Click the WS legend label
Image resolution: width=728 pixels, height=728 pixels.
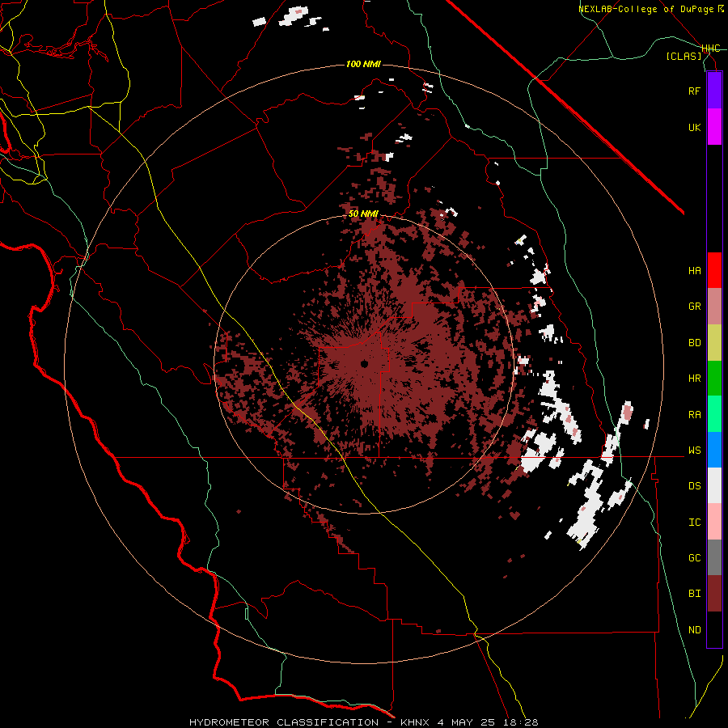click(x=694, y=451)
